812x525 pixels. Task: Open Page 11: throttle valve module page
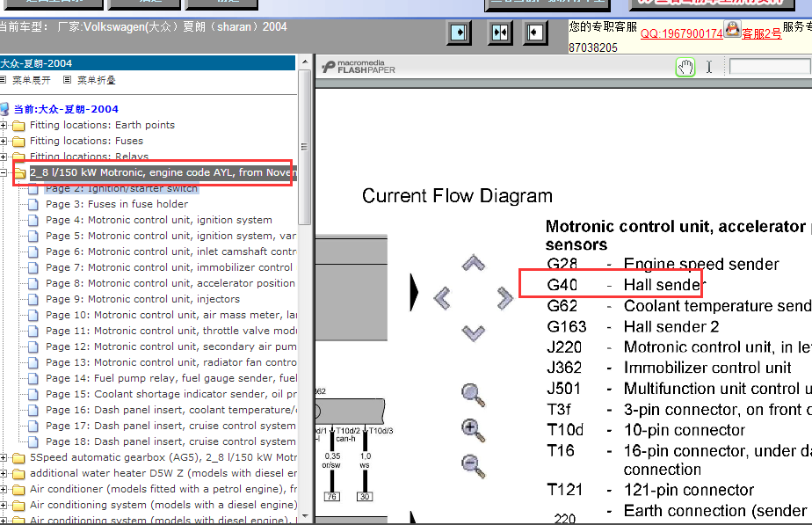coord(171,331)
